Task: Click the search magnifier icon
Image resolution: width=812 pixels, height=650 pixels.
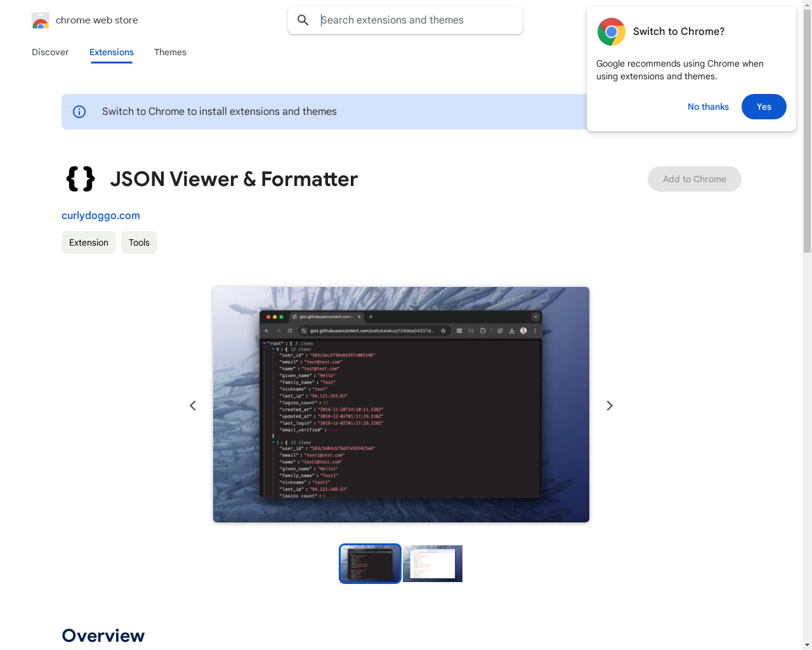Action: [303, 20]
